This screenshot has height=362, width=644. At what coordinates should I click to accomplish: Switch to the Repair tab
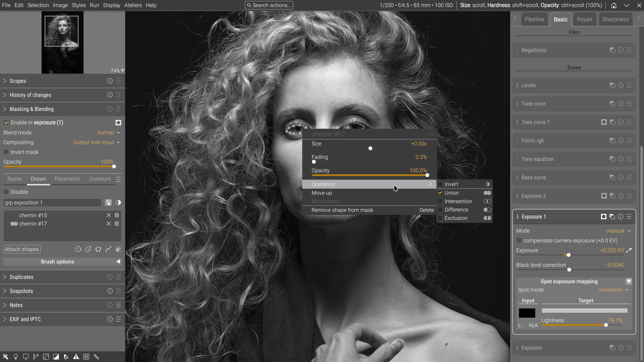click(x=585, y=19)
